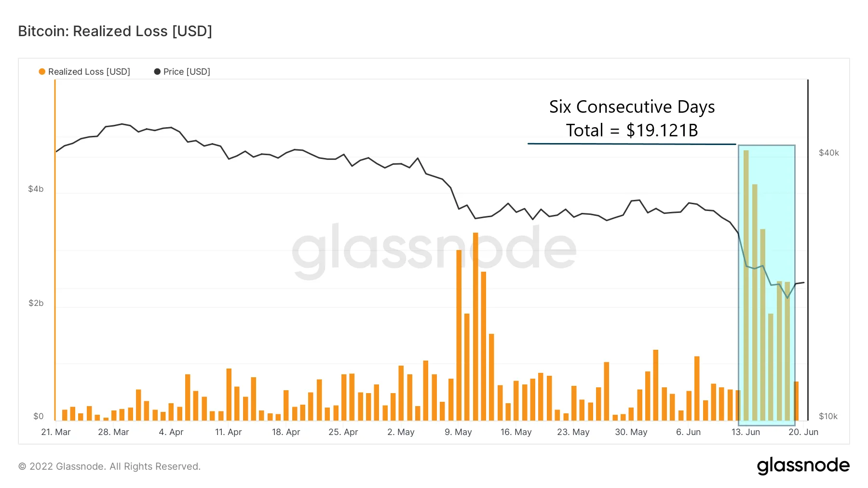Screen dimensions: 868x488
Task: Click the Glassnode copyright notice text
Action: coord(109,466)
